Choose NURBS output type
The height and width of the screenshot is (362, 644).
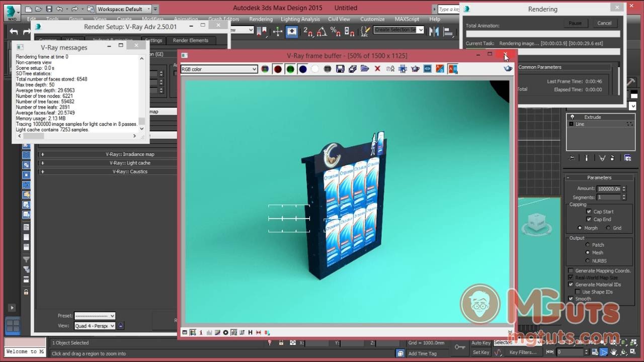(x=587, y=260)
